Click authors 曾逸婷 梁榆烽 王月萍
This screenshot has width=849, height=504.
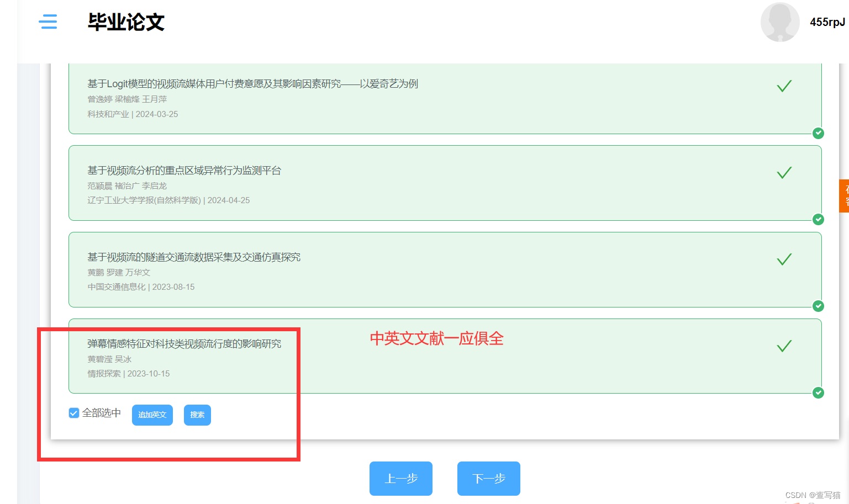(127, 99)
